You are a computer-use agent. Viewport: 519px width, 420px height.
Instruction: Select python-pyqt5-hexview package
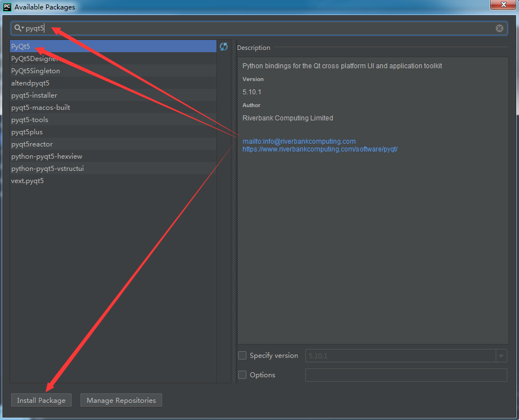(113, 156)
